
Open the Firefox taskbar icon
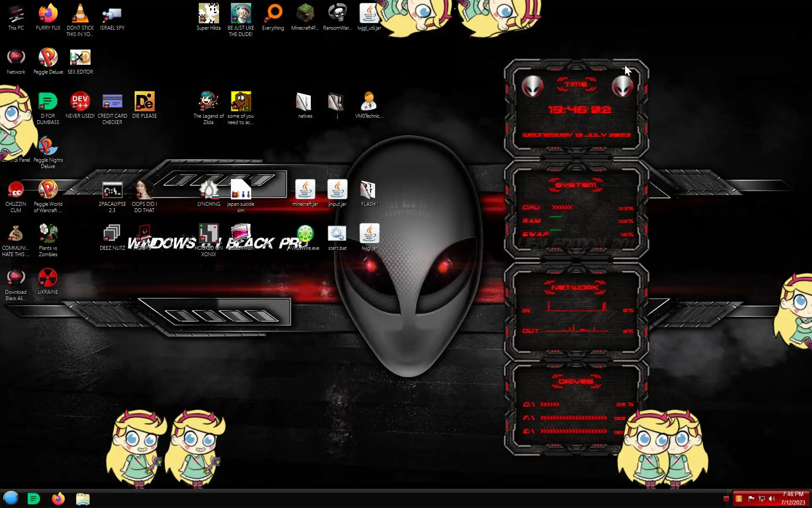58,499
